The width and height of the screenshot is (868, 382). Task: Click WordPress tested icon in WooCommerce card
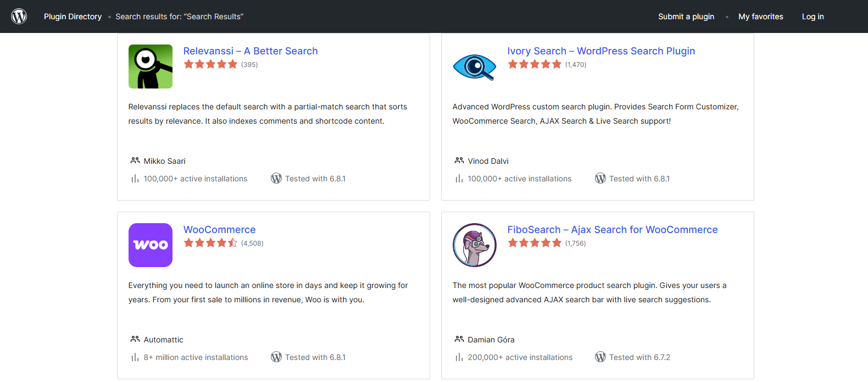[x=276, y=357]
